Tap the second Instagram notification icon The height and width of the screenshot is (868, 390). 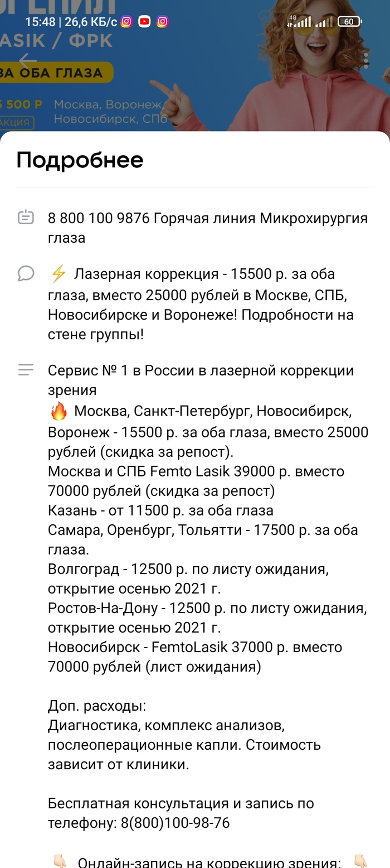pyautogui.click(x=162, y=22)
